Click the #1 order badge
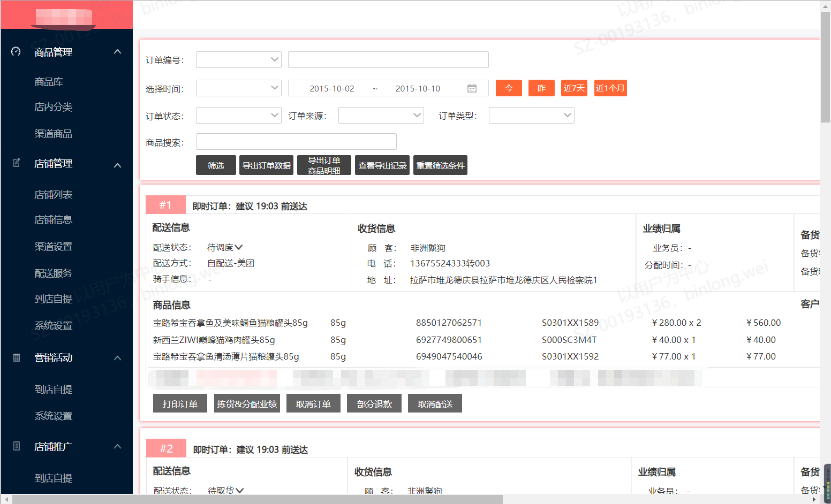The height and width of the screenshot is (504, 831). [165, 205]
